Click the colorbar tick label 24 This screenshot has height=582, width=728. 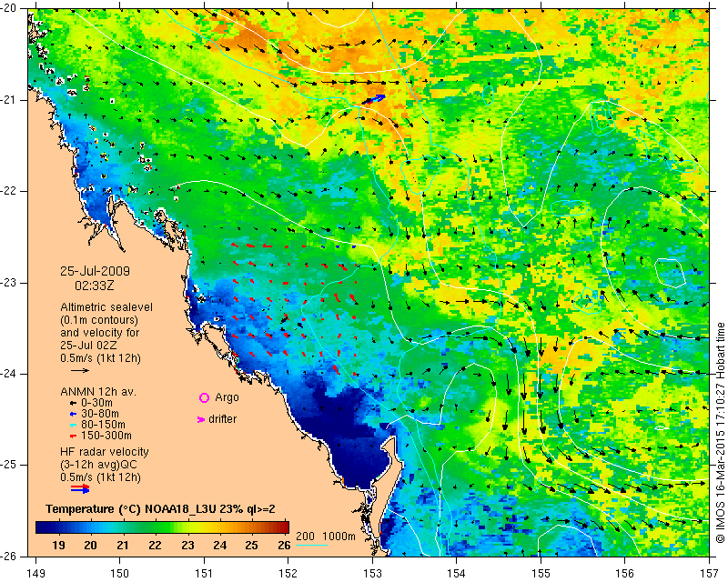219,546
